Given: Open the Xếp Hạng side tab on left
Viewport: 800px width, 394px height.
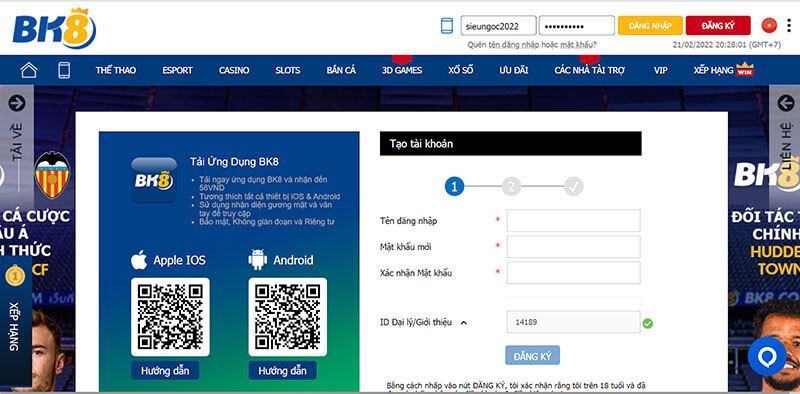Looking at the screenshot, I should 15,322.
